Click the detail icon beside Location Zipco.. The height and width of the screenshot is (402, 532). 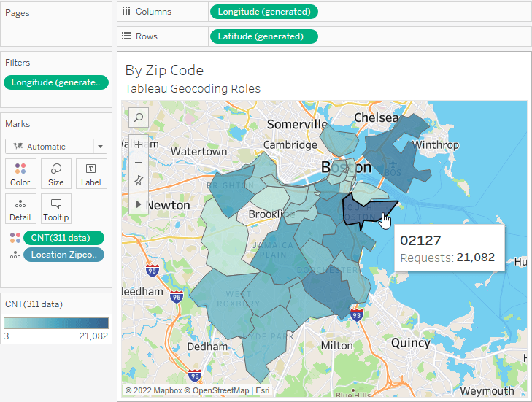pyautogui.click(x=15, y=255)
